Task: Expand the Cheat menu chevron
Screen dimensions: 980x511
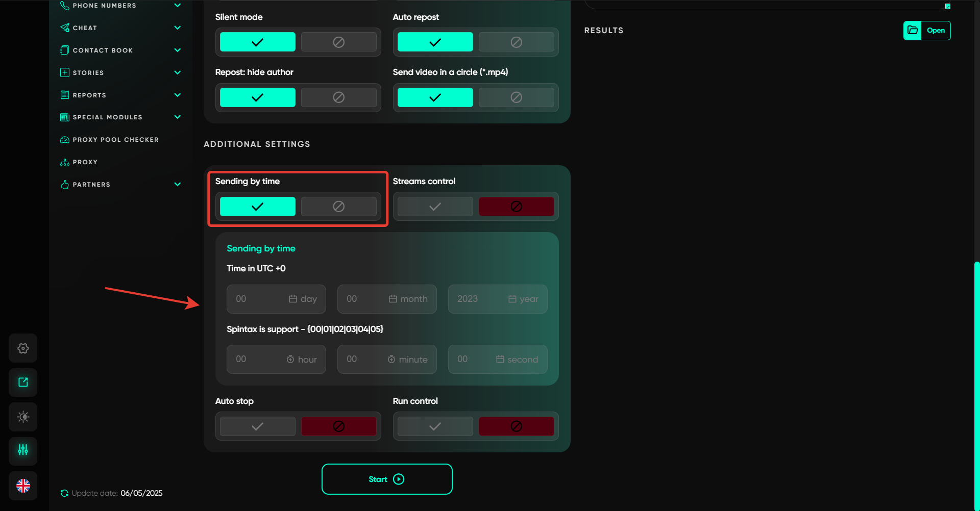Action: point(178,28)
